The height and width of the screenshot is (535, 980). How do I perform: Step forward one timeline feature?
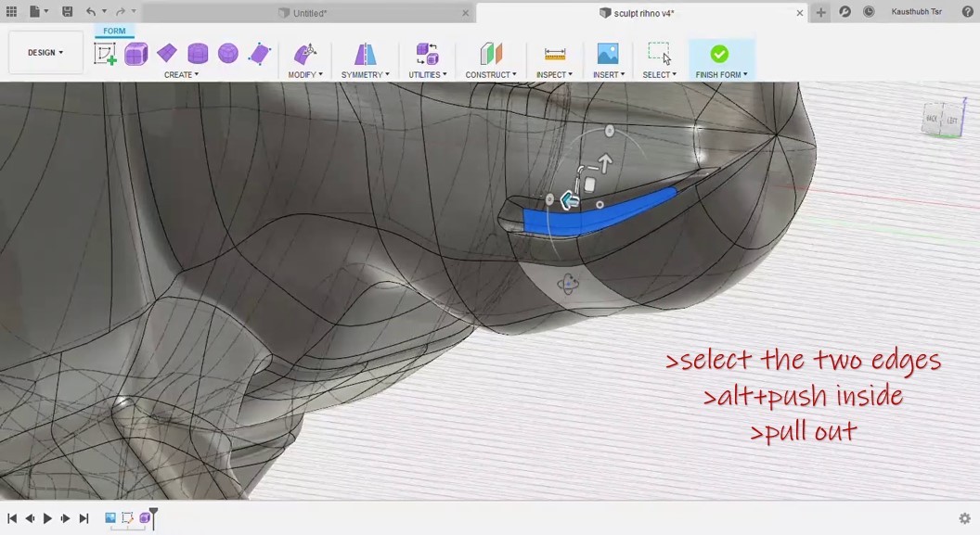pyautogui.click(x=65, y=518)
